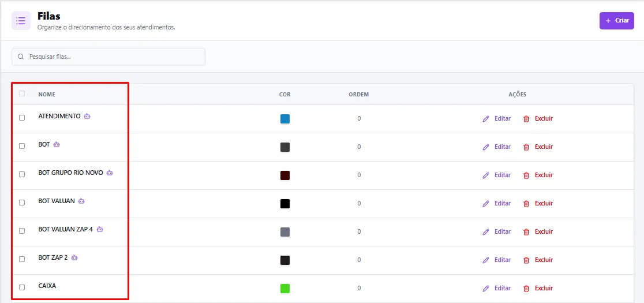Check the CAIXA queue checkbox

(22, 288)
